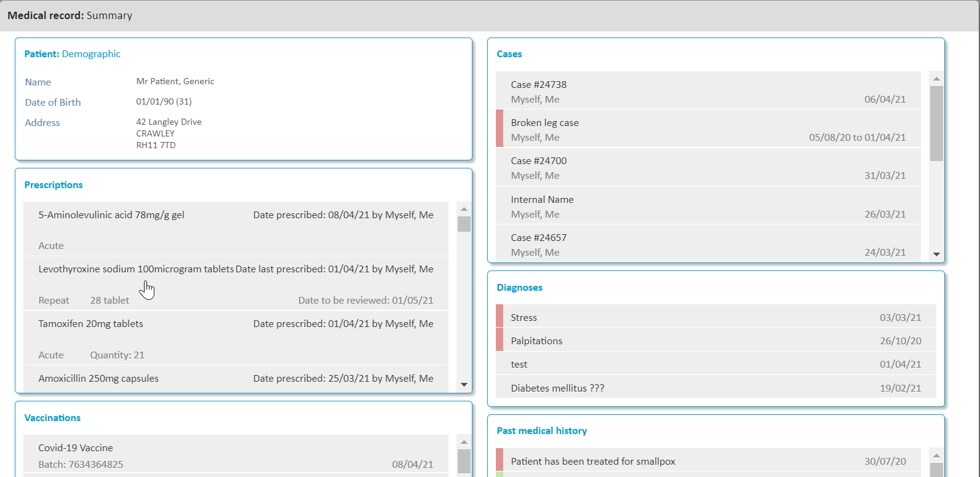Click Past medical history scroll up arrow

(936, 455)
